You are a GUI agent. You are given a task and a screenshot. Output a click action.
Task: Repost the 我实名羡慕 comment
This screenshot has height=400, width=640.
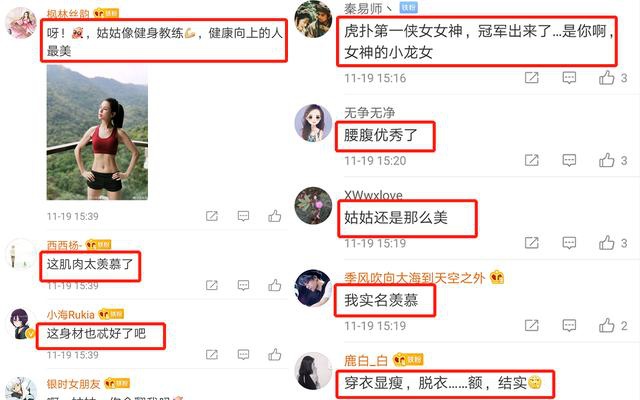(531, 326)
